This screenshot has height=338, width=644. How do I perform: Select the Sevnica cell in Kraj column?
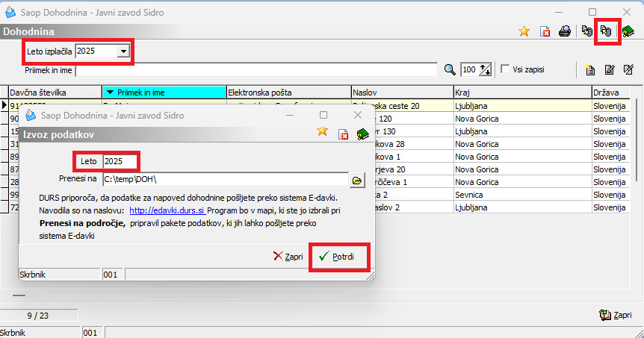522,195
